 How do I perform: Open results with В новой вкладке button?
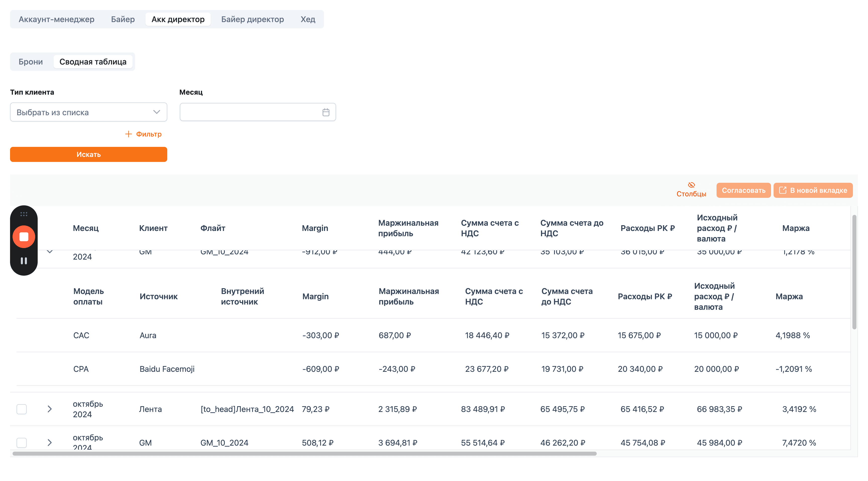point(813,190)
